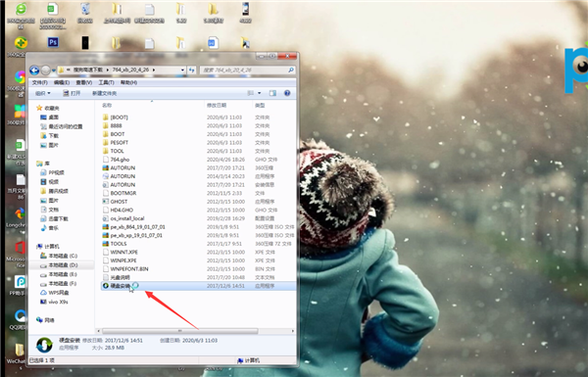588x377 pixels.
Task: Open the Photoshop icon on the desktop
Action: pyautogui.click(x=53, y=42)
